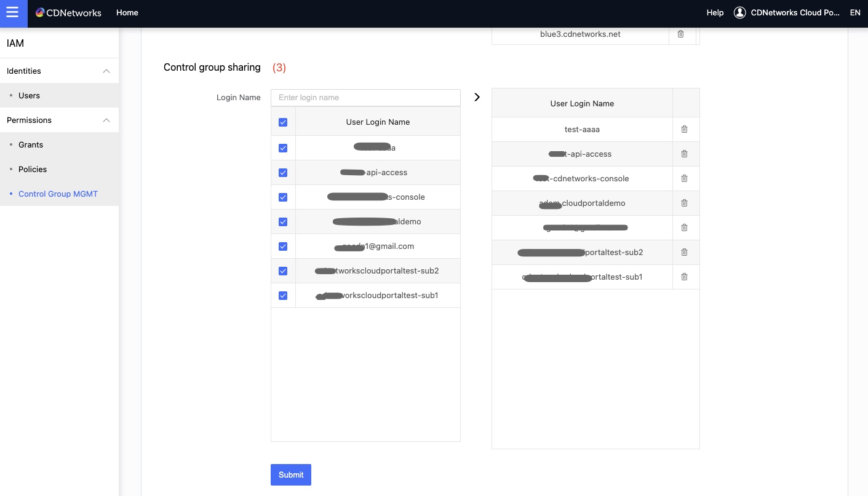Viewport: 868px width, 496px height.
Task: Delete the fully redacted fifth row in right list
Action: [x=684, y=227]
